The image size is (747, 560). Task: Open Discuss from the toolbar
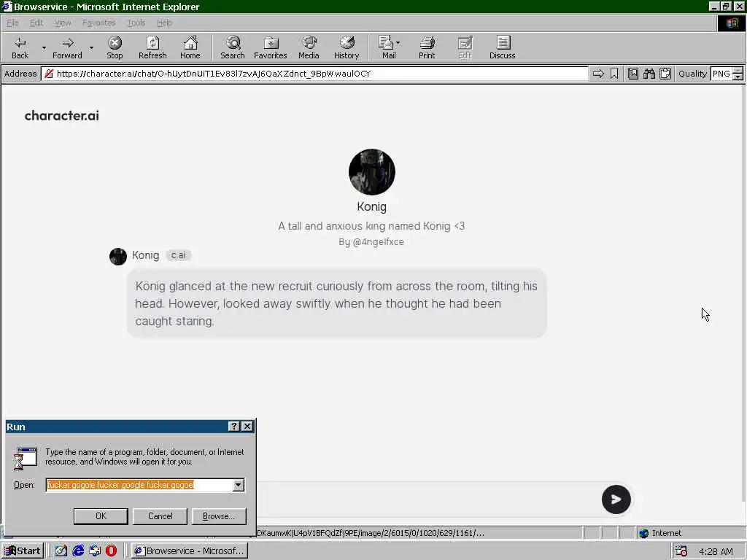coord(502,47)
